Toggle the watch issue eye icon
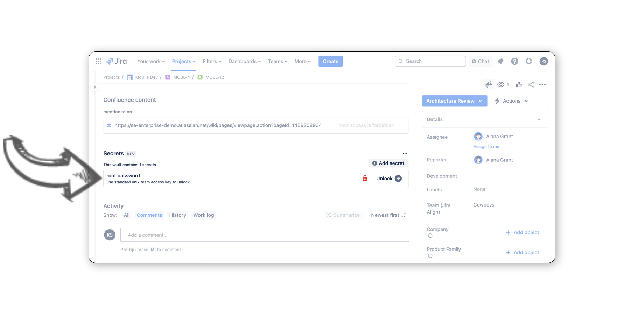Viewport: 644px width, 315px height. point(501,84)
